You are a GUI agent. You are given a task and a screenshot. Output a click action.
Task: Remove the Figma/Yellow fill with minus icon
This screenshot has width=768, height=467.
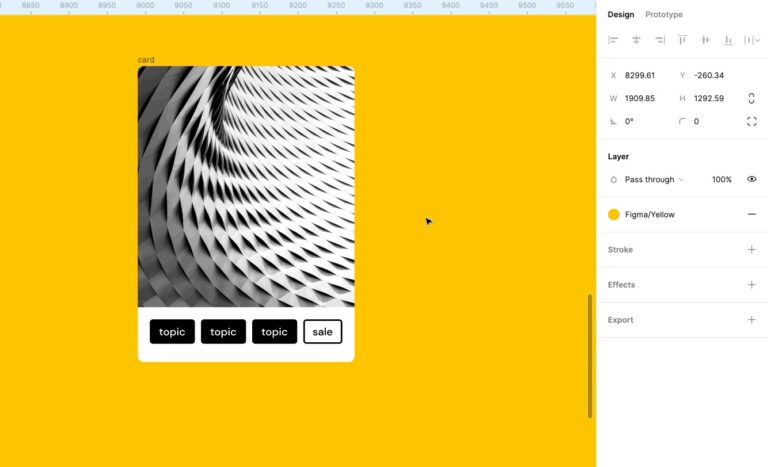(x=751, y=214)
